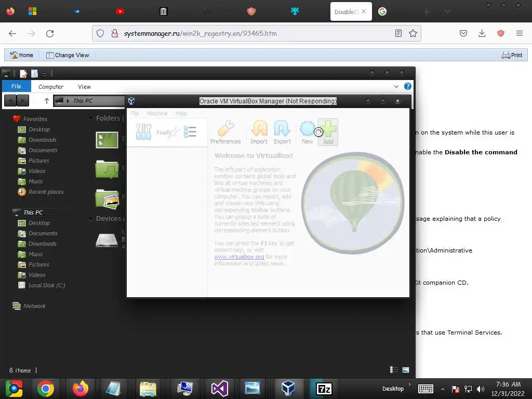Collapse the Devices group header
Viewport: 532px width, 399px height.
(90, 219)
